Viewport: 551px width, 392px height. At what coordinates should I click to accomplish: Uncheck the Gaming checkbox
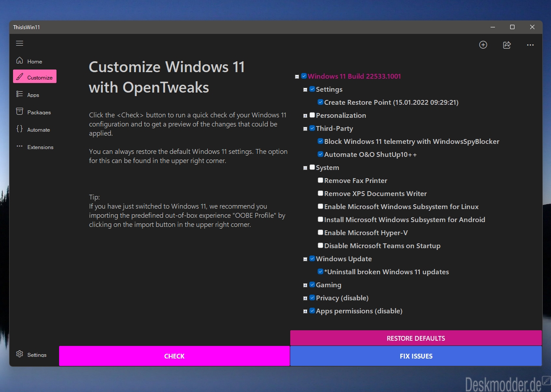click(312, 285)
